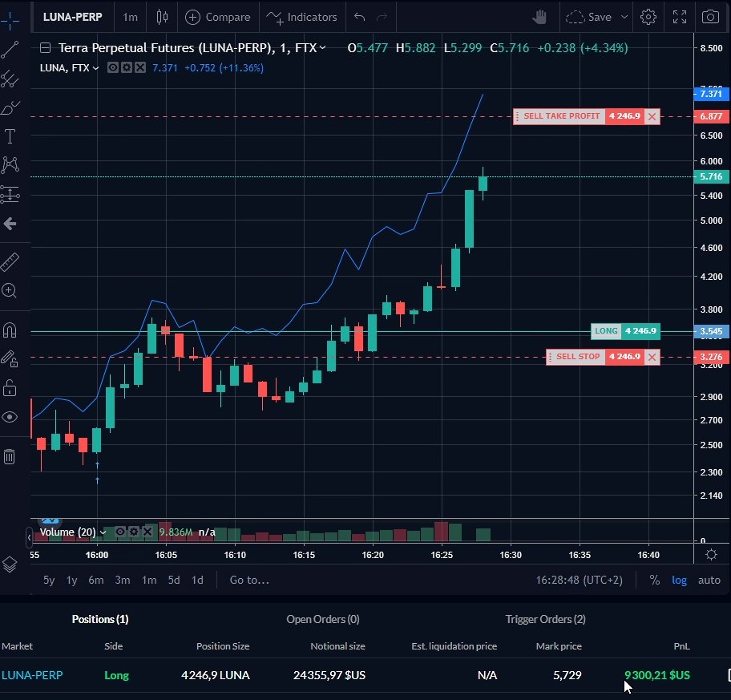
Task: Undo the last chart action
Action: coord(359,18)
